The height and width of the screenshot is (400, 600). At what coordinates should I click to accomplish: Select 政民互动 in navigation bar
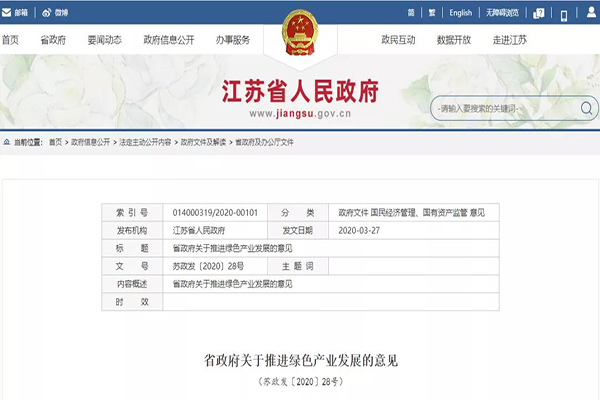click(x=398, y=40)
